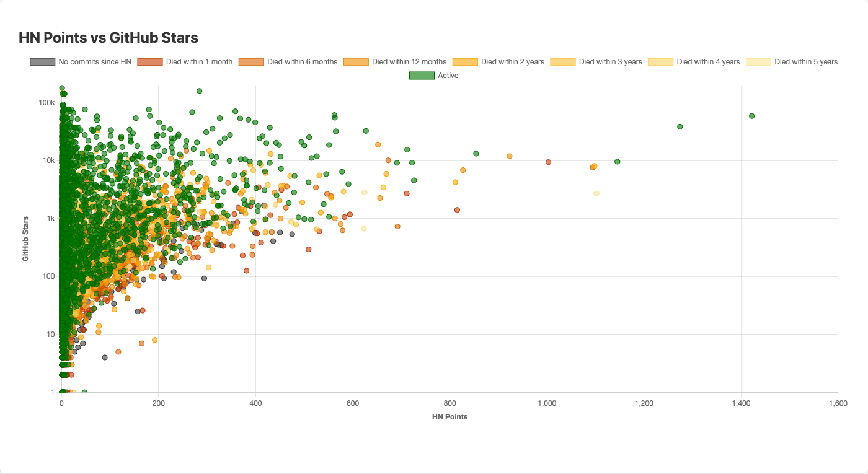Toggle the "Active" legend series

(x=434, y=75)
